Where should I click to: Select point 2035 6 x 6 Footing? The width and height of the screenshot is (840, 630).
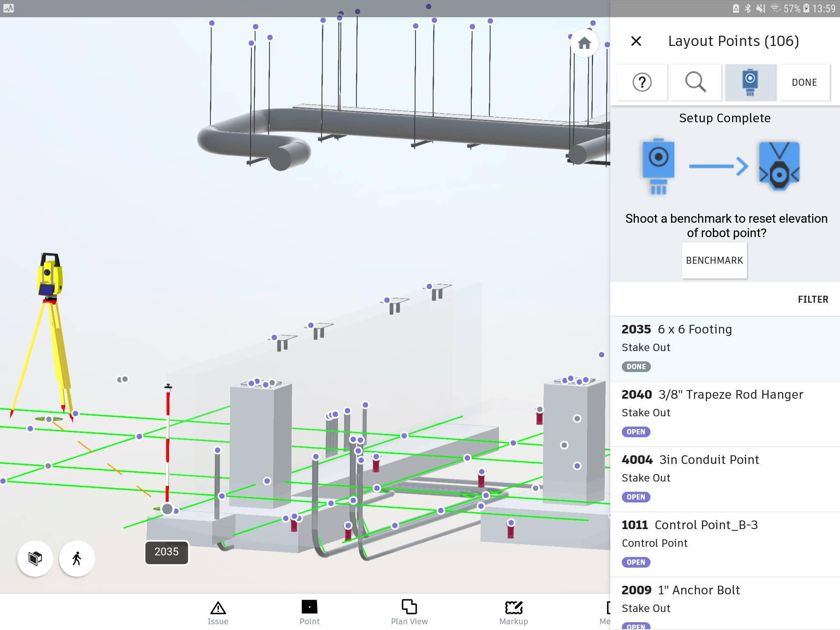coord(725,349)
